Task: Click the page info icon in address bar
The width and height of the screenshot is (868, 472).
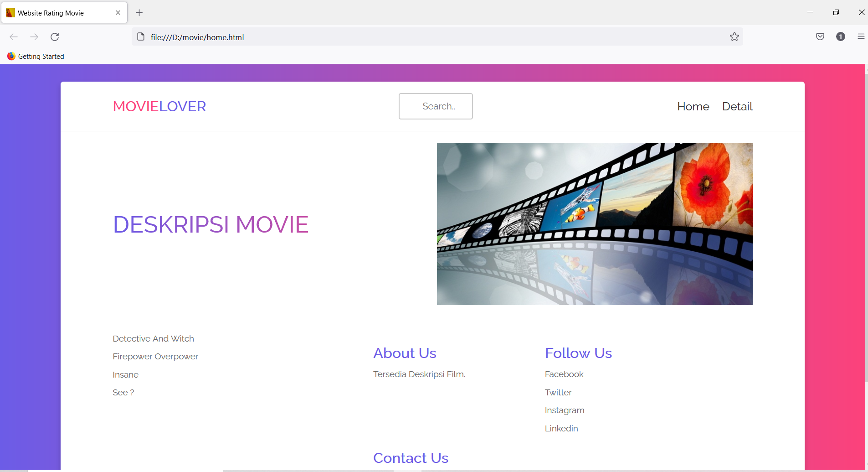Action: (x=140, y=37)
